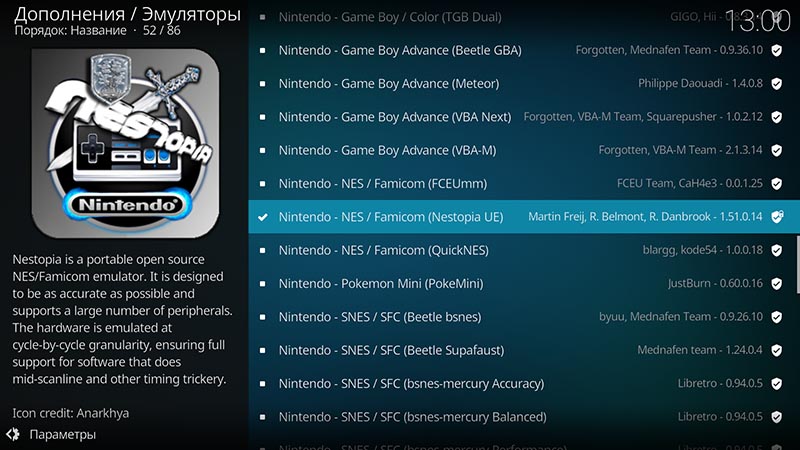This screenshot has height=450, width=800.
Task: Select SNES / SFC (bsnes-mercury Accuracy)
Action: pyautogui.click(x=524, y=384)
